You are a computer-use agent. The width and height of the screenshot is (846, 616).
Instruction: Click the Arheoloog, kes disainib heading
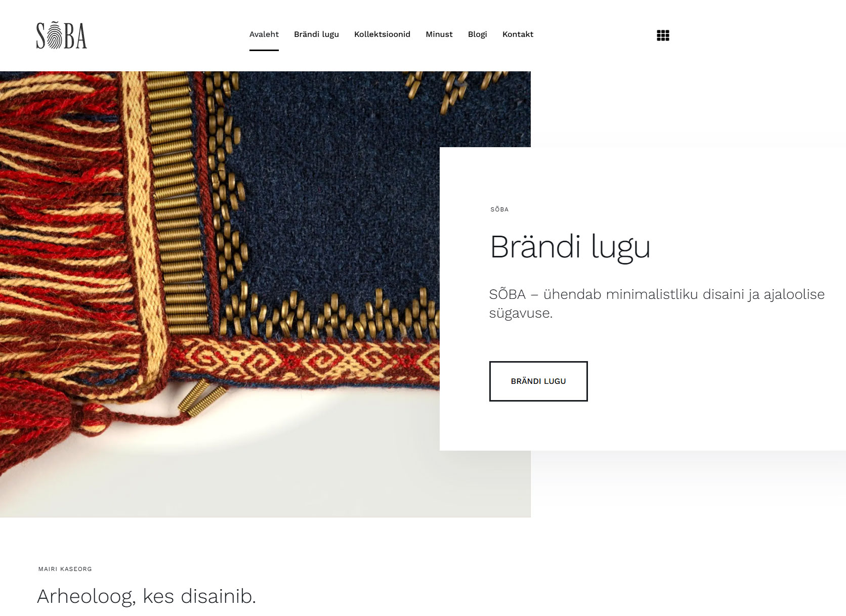coord(147,596)
